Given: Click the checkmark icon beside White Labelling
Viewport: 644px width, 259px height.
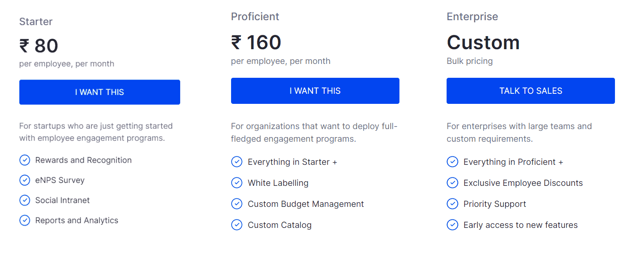Looking at the screenshot, I should click(237, 182).
